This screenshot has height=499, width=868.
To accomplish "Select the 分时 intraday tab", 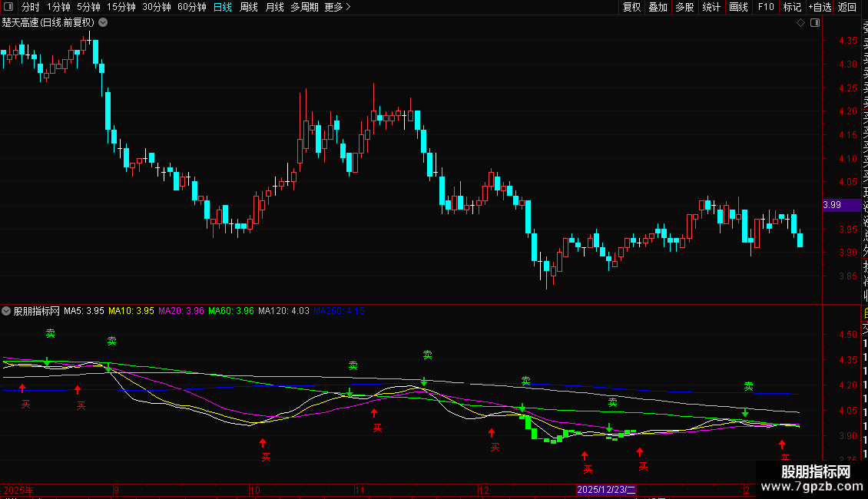I will point(31,8).
